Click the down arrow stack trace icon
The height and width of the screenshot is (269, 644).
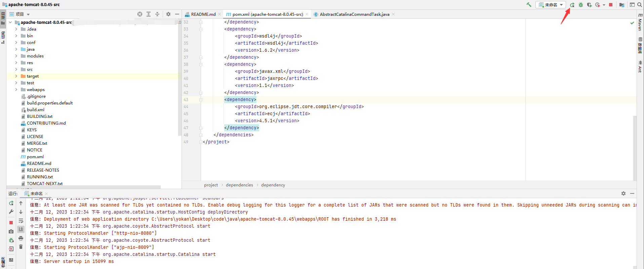[x=21, y=212]
